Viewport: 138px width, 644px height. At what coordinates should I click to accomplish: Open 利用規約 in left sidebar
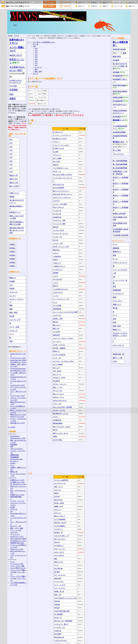[14, 90]
